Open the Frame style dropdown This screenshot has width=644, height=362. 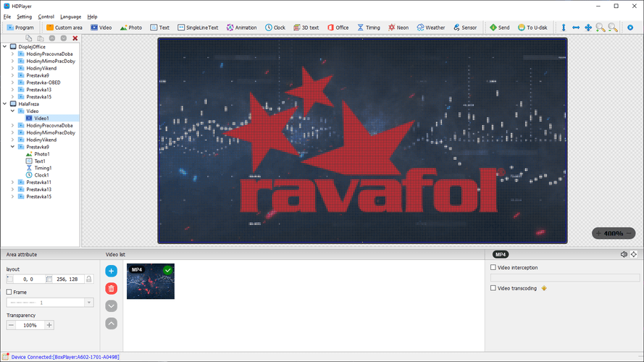point(88,303)
